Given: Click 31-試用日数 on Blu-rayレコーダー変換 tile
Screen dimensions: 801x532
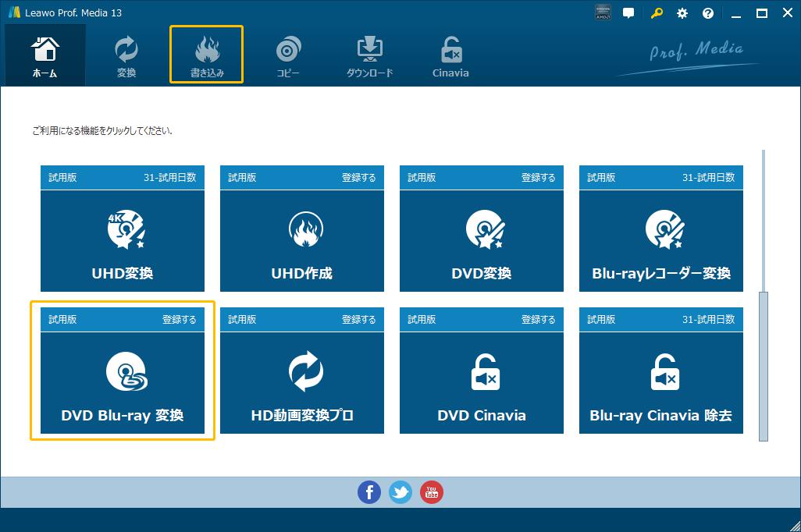Looking at the screenshot, I should point(709,178).
